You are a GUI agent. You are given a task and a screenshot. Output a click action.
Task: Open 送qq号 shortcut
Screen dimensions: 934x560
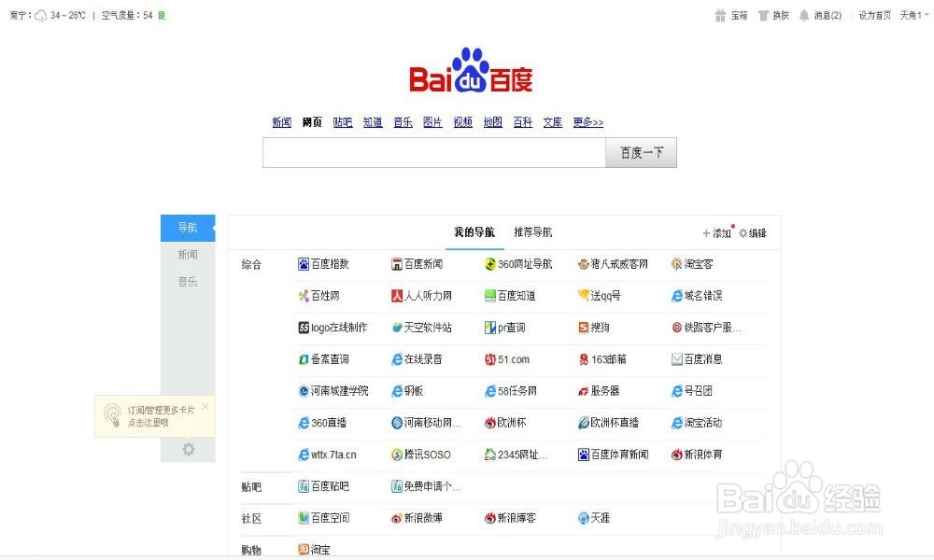600,296
